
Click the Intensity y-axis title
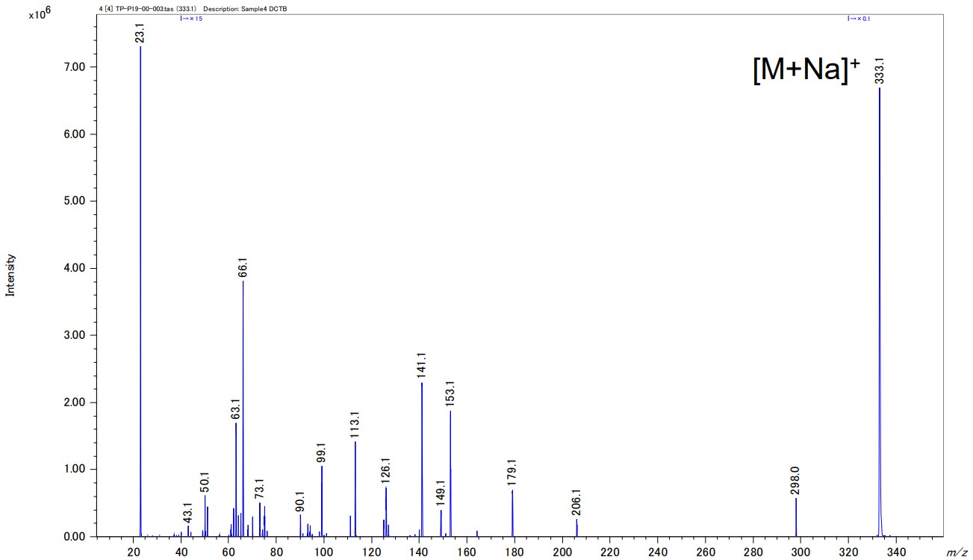10,275
